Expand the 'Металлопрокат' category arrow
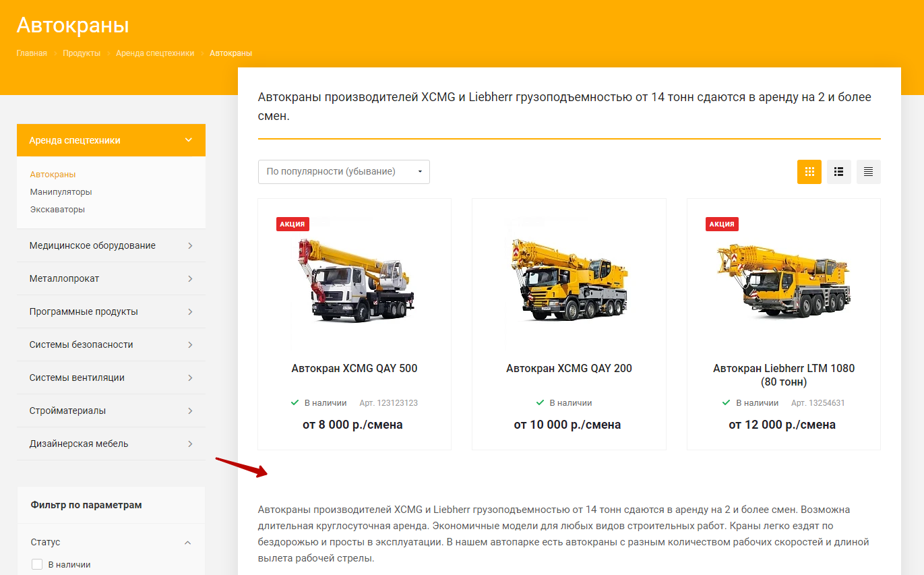This screenshot has height=575, width=924. 190,279
